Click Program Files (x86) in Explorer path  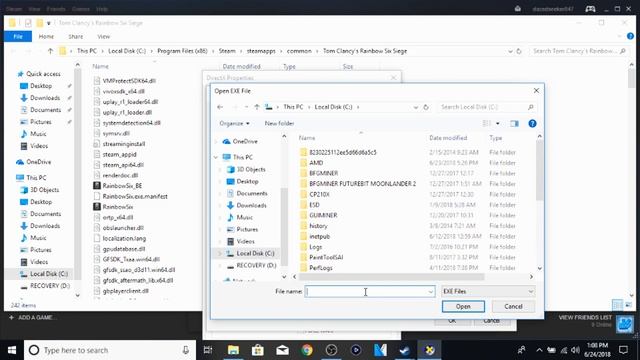point(182,51)
